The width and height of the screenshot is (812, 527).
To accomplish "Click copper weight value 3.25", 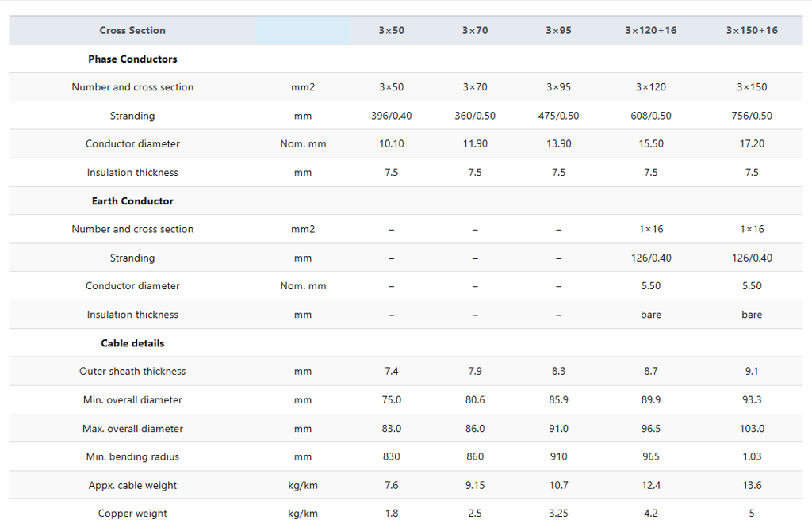I will pos(558,514).
